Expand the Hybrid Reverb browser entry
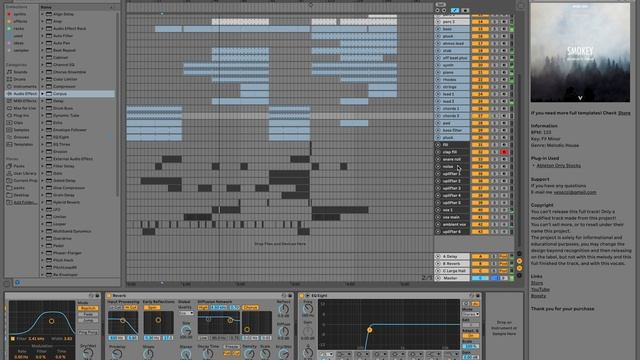The height and width of the screenshot is (360, 640). pyautogui.click(x=42, y=202)
